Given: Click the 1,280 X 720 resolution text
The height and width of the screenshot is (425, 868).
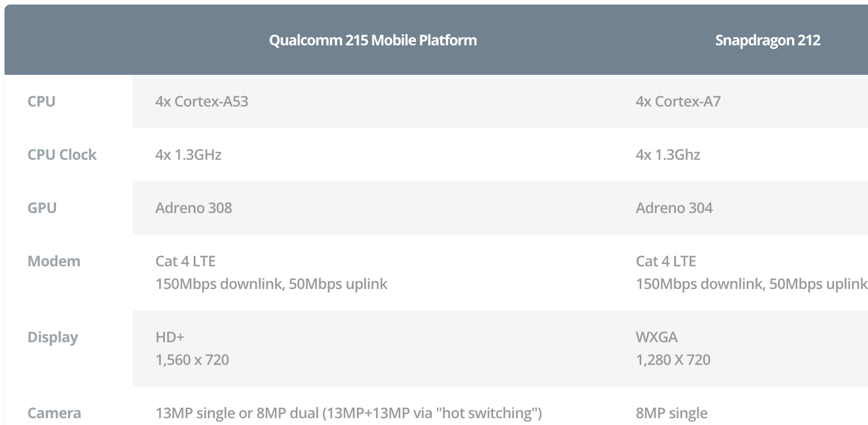Looking at the screenshot, I should pos(673,360).
